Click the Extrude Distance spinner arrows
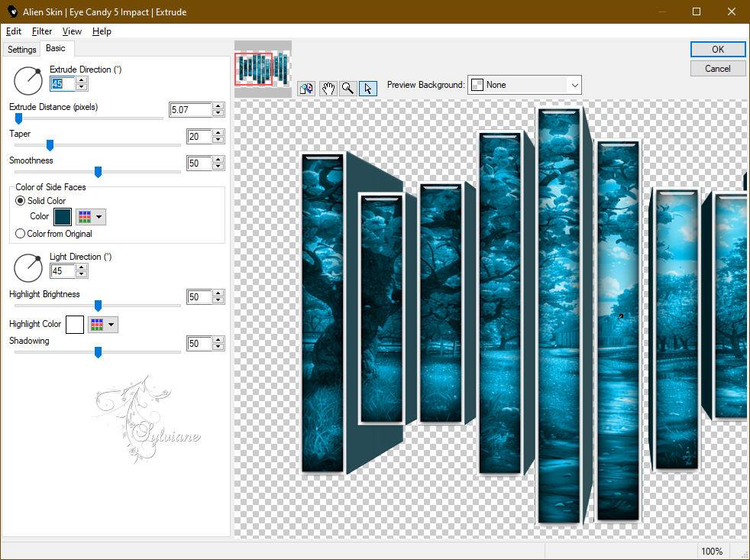This screenshot has width=750, height=560. click(x=218, y=109)
